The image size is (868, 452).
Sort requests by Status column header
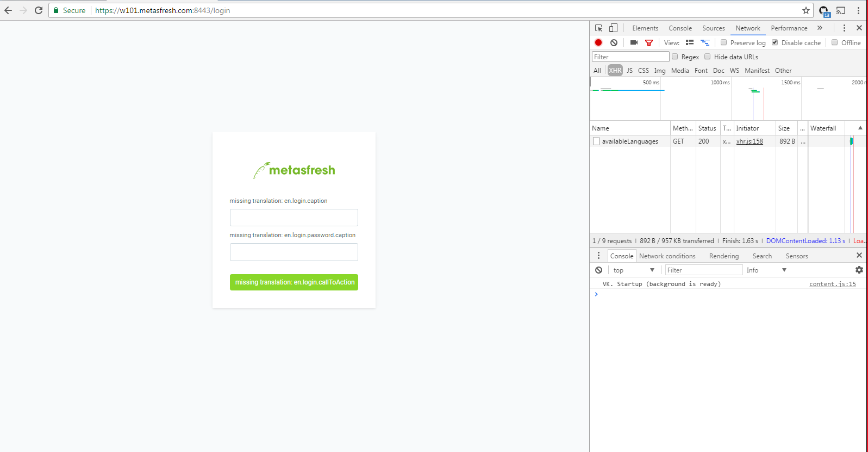pos(707,128)
